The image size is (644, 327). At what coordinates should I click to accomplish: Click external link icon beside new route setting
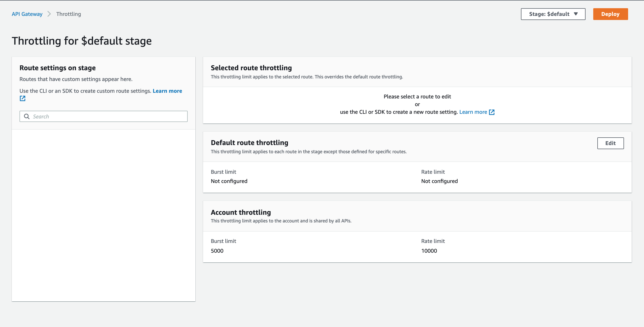[492, 112]
